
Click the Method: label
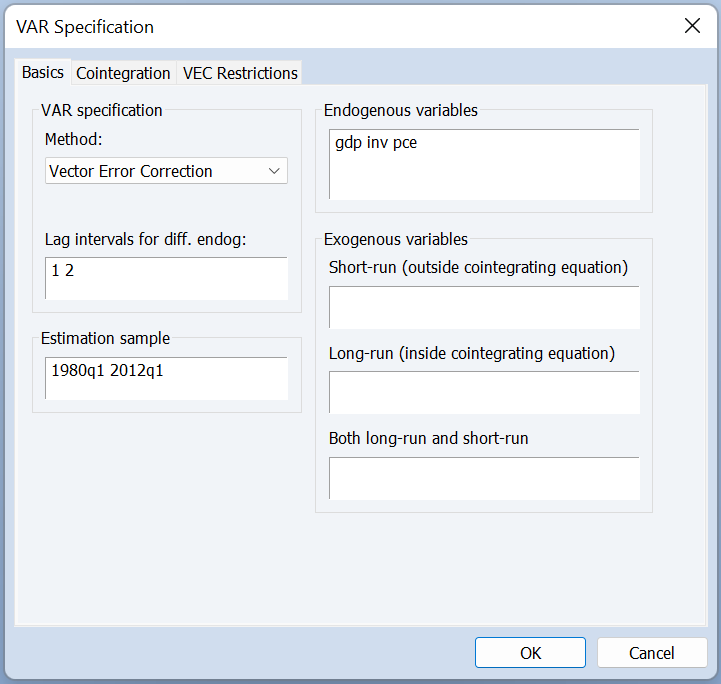click(x=74, y=139)
